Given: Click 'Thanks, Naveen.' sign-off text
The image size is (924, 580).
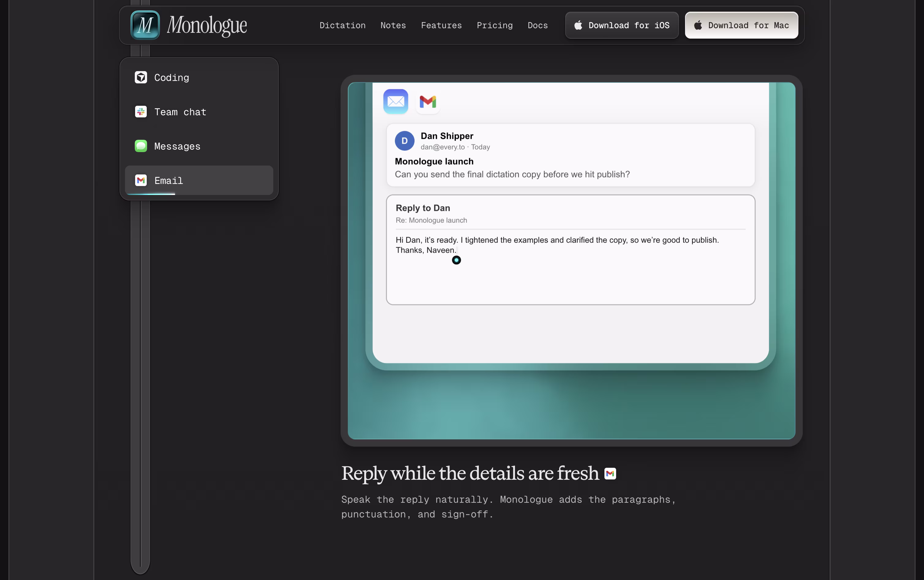Looking at the screenshot, I should (x=426, y=250).
